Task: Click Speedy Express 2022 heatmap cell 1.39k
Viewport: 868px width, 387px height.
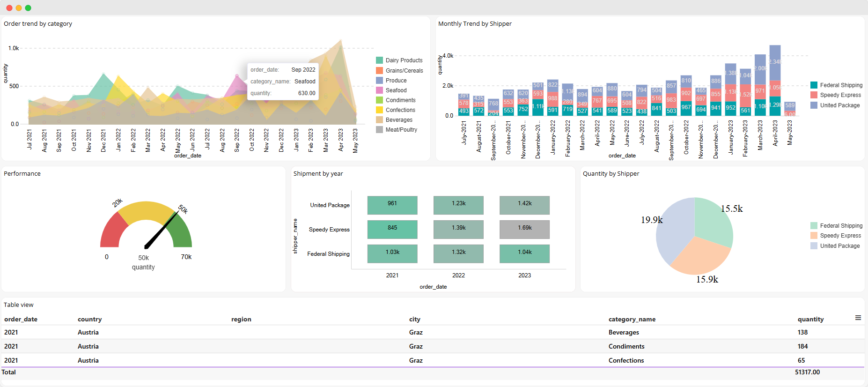Action: (x=458, y=230)
